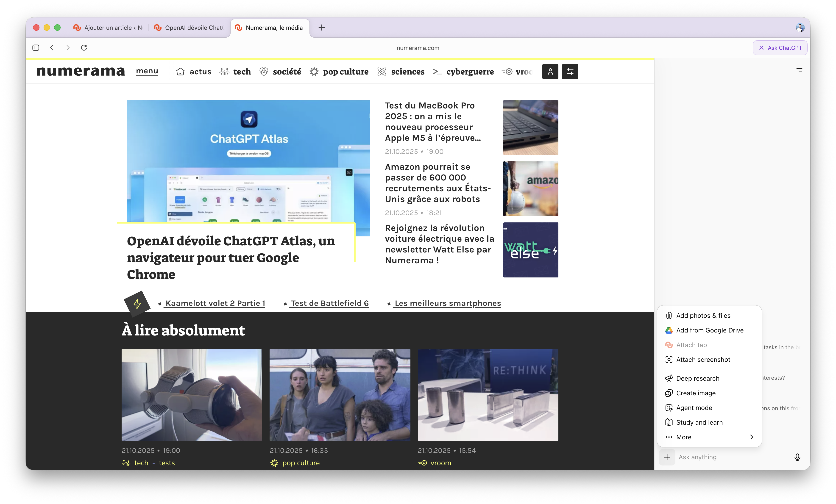This screenshot has width=836, height=504.
Task: Collapse chat panel with top-right lines icon
Action: (x=799, y=70)
